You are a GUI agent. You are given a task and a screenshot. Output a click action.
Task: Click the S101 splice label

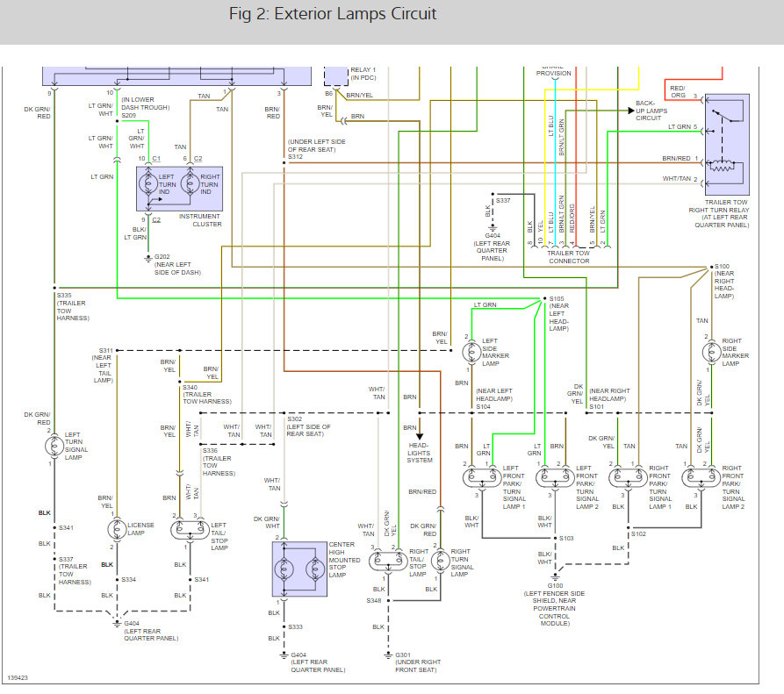(596, 407)
